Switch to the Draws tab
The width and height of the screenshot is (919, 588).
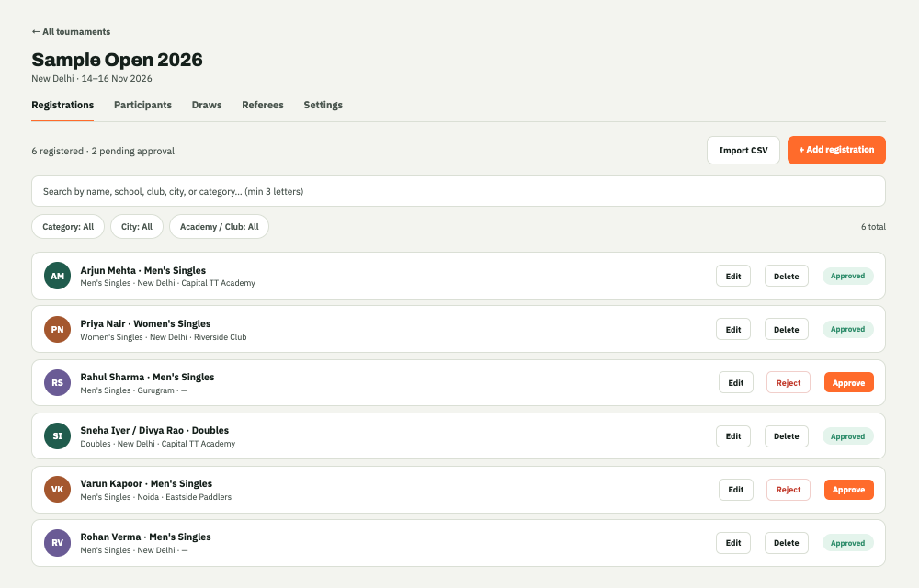[207, 105]
